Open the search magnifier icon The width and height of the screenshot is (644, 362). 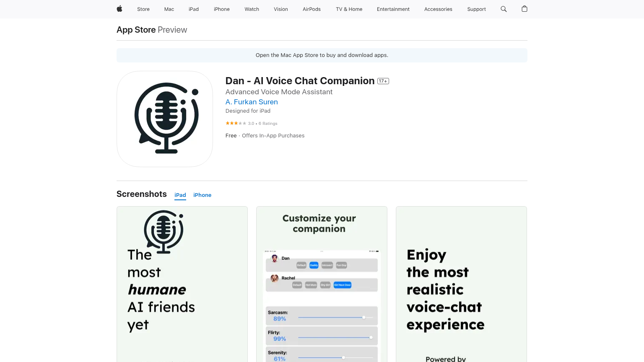(x=504, y=9)
